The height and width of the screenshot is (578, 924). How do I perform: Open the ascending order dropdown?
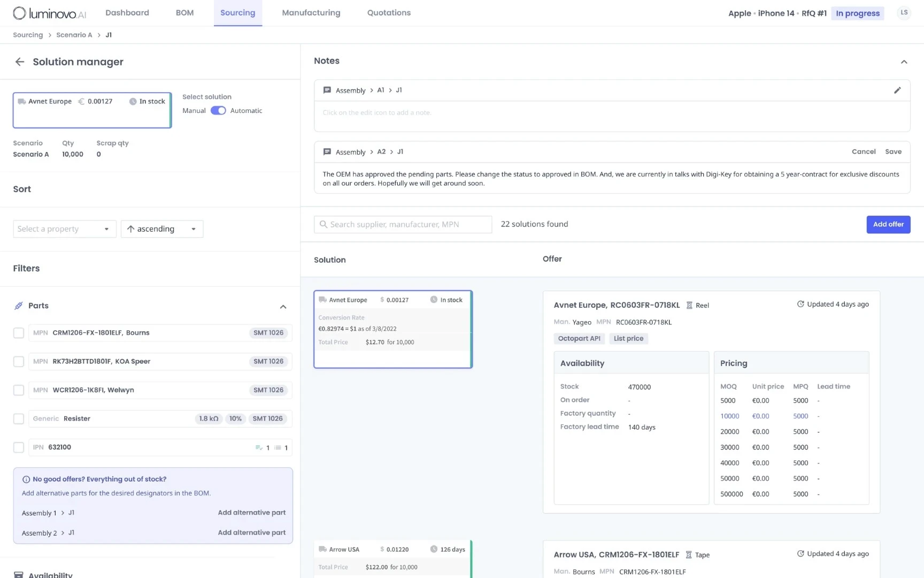[162, 229]
